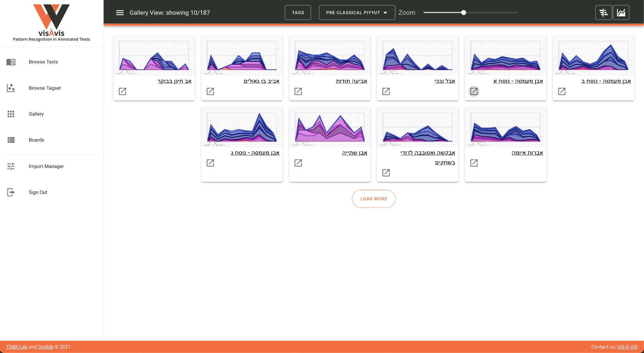The height and width of the screenshot is (353, 644).
Task: Click chart thumbnail of אבן מעמסה - נוסח ב
Action: 593,55
